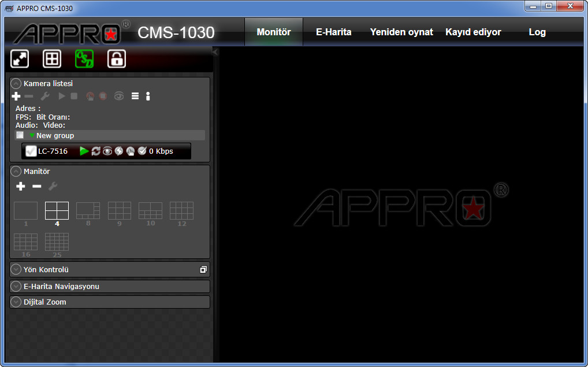Click the grey stop icon in Kamera listesi toolbar

74,97
